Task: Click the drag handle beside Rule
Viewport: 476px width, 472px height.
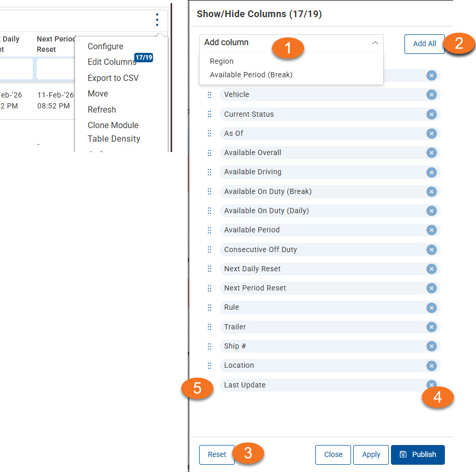Action: [x=209, y=308]
